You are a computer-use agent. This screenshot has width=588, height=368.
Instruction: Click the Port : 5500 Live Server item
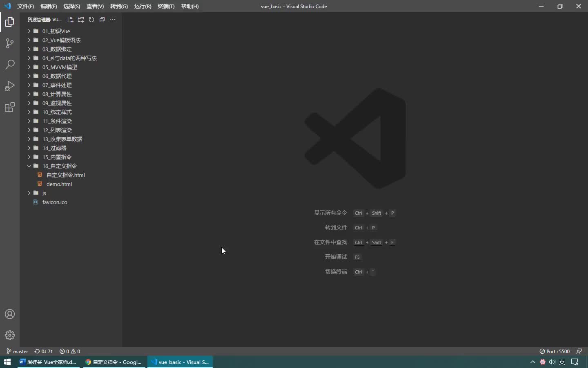pyautogui.click(x=555, y=351)
